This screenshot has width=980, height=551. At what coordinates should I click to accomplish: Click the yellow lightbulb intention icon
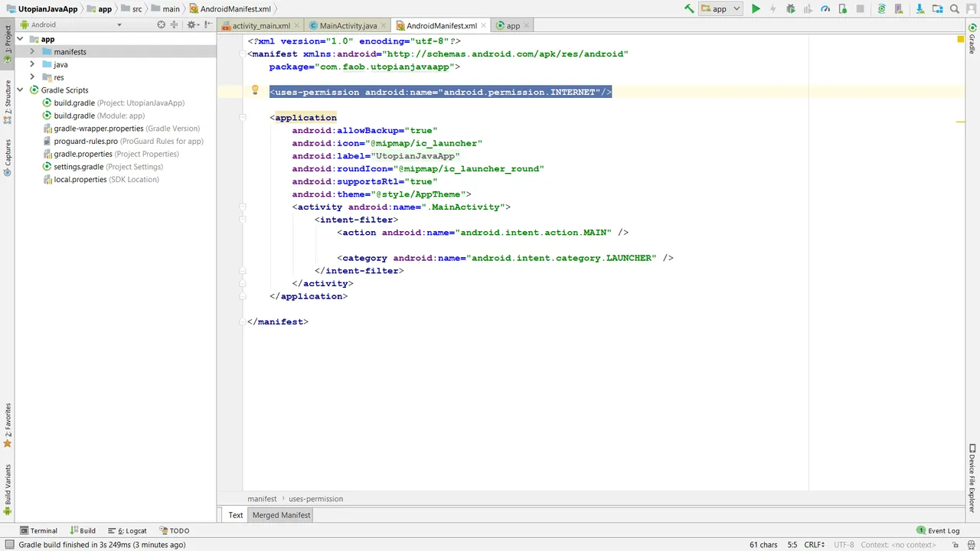tap(256, 90)
